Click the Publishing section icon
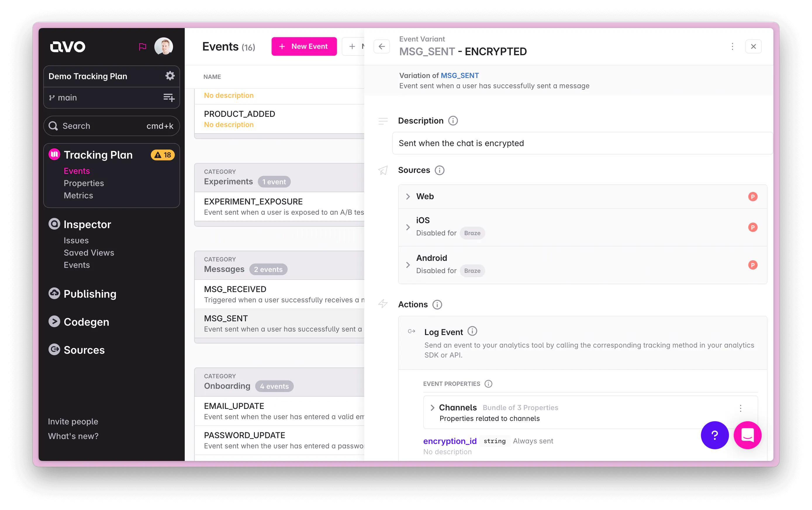 click(x=53, y=293)
